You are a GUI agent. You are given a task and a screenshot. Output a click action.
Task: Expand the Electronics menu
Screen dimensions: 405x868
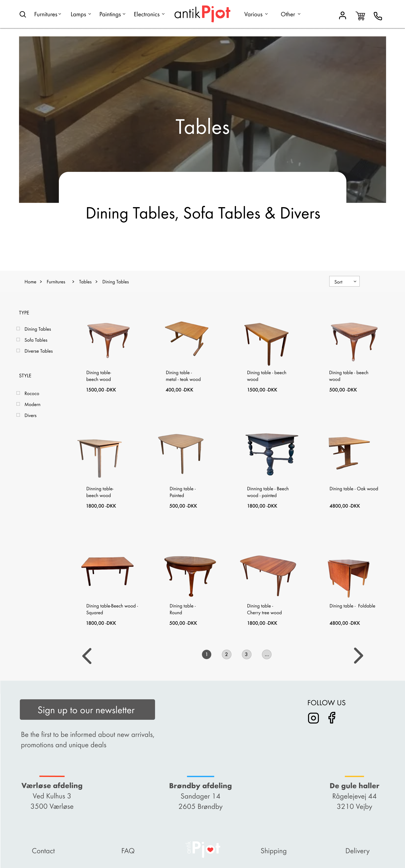pyautogui.click(x=149, y=15)
